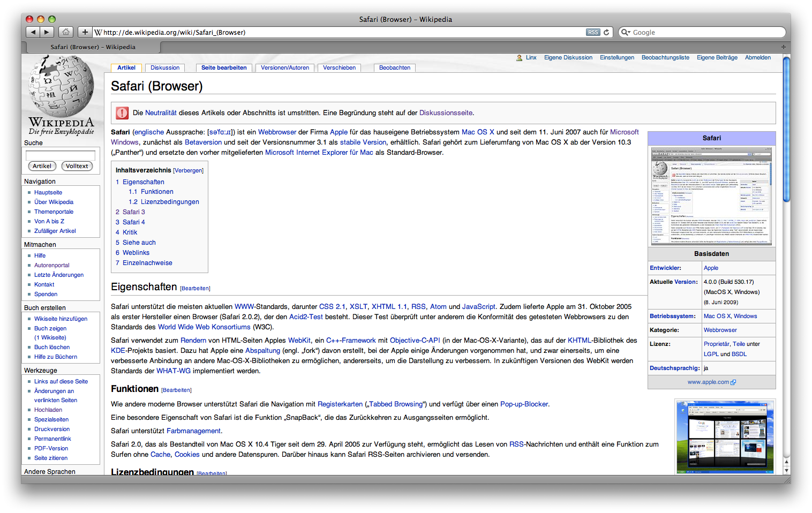Click the RSS badge in address bar
Screen dimensions: 812x513
pos(593,32)
